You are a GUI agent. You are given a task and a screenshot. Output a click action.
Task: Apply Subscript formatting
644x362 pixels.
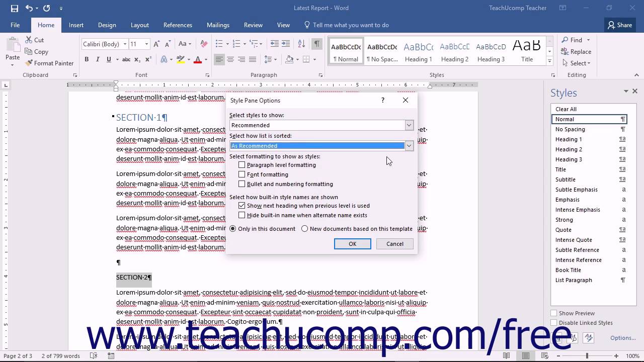(x=138, y=59)
